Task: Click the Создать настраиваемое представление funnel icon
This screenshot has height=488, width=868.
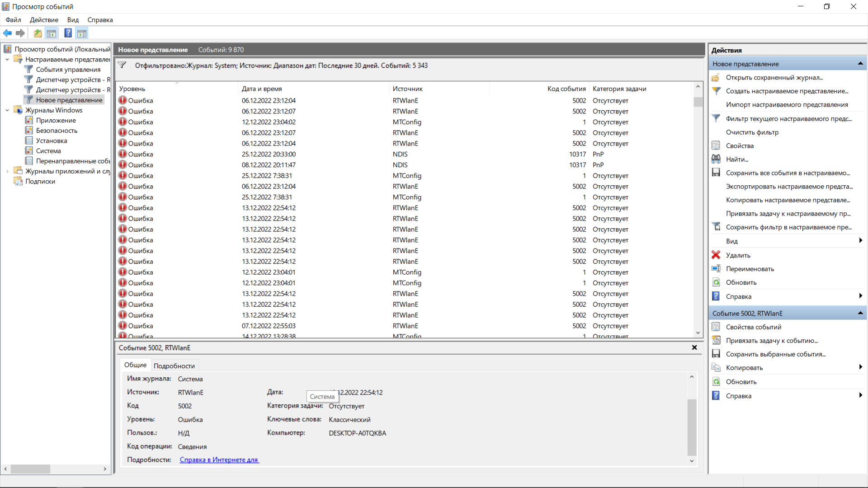Action: coord(716,91)
